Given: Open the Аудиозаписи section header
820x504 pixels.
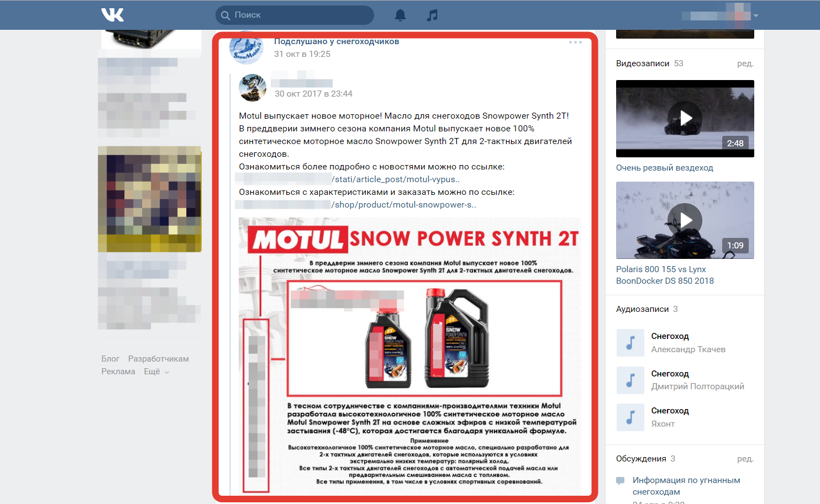Looking at the screenshot, I should pos(647,309).
